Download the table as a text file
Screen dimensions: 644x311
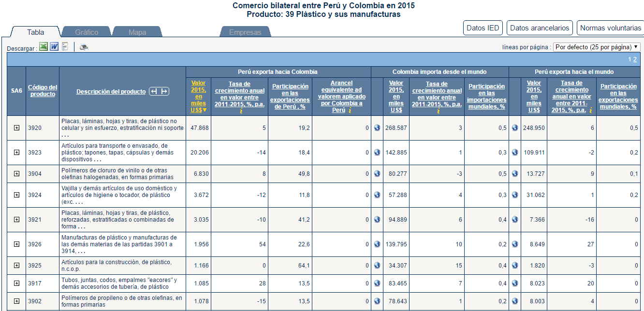click(65, 47)
